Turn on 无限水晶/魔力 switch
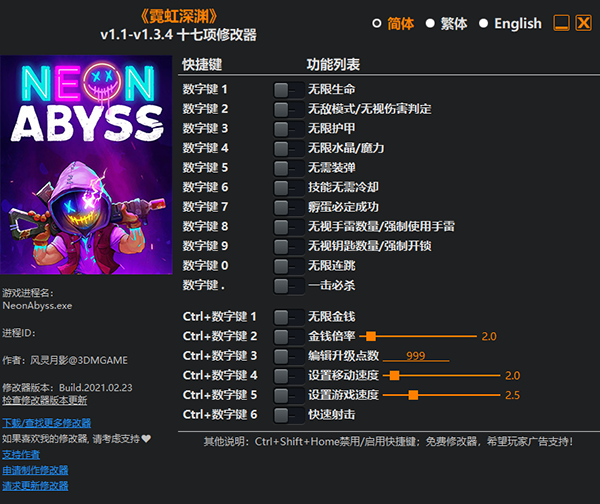This screenshot has width=600, height=504. click(x=289, y=149)
